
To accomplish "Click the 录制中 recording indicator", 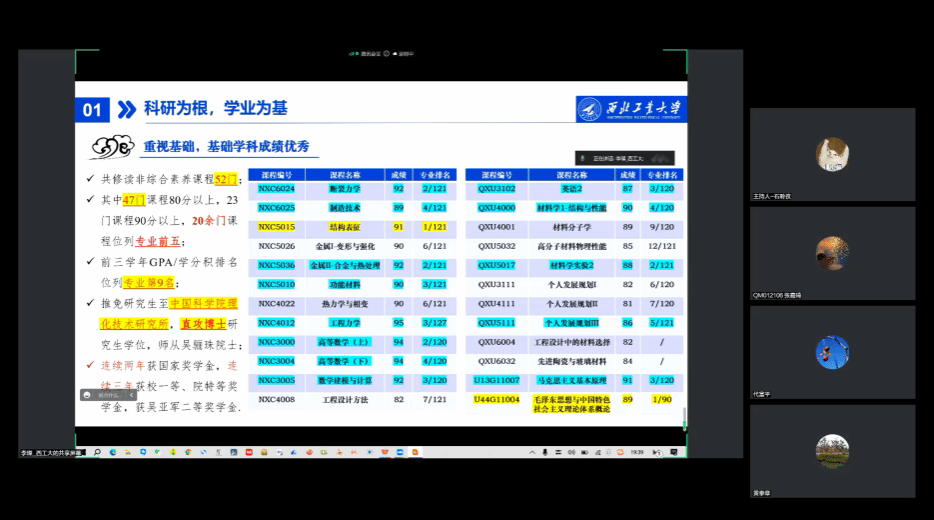I will coord(407,53).
